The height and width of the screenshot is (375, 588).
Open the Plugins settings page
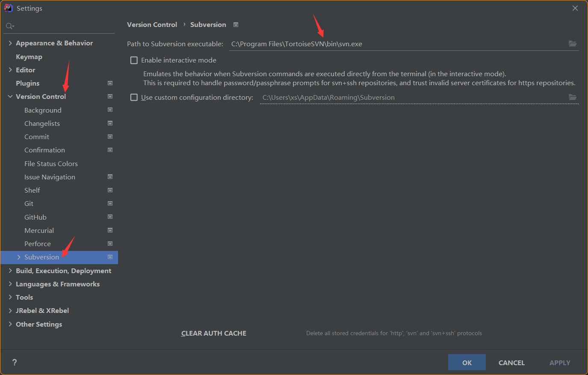[27, 83]
